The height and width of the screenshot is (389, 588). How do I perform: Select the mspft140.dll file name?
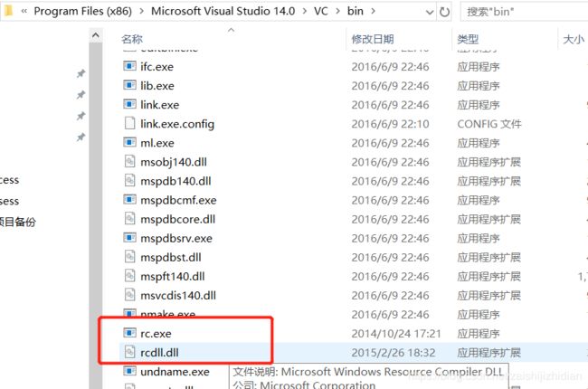coord(173,277)
